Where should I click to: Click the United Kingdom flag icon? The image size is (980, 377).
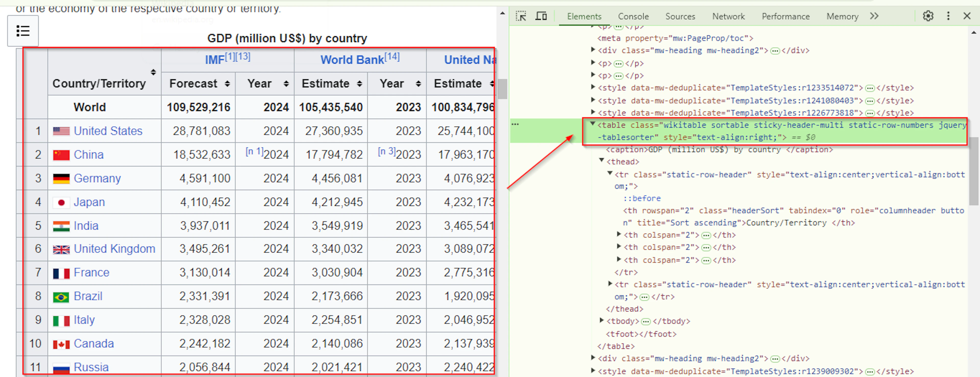click(x=61, y=249)
